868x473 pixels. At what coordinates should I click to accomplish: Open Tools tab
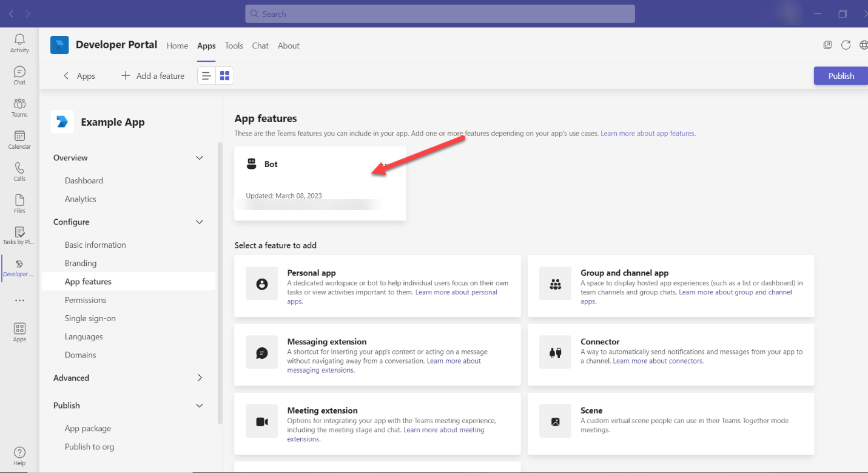[x=234, y=46]
